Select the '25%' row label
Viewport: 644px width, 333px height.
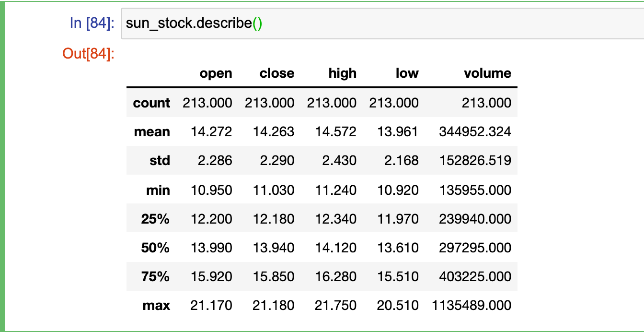pyautogui.click(x=155, y=219)
